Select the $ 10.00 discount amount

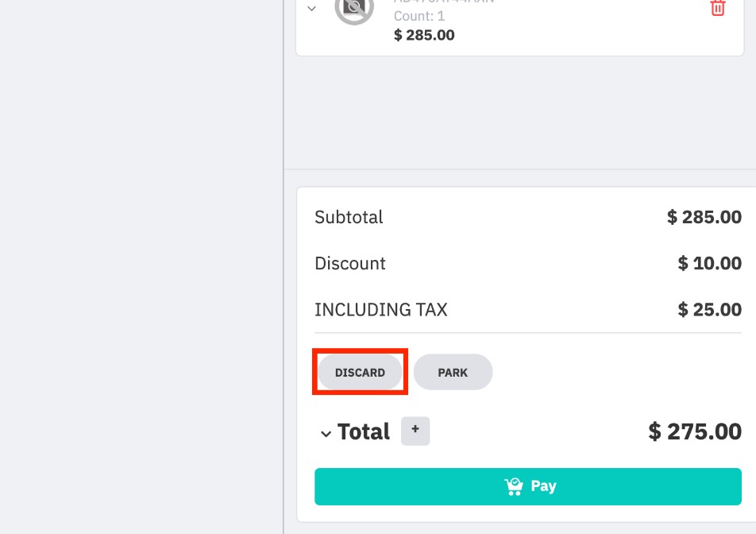710,263
